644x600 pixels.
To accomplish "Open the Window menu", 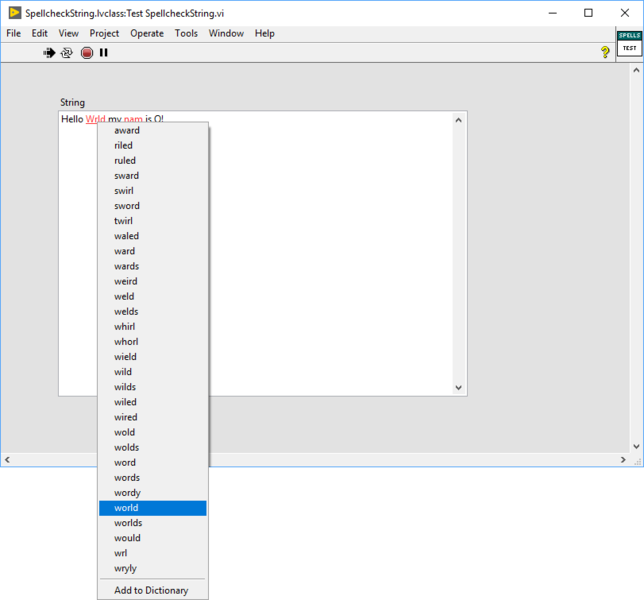I will [x=226, y=33].
